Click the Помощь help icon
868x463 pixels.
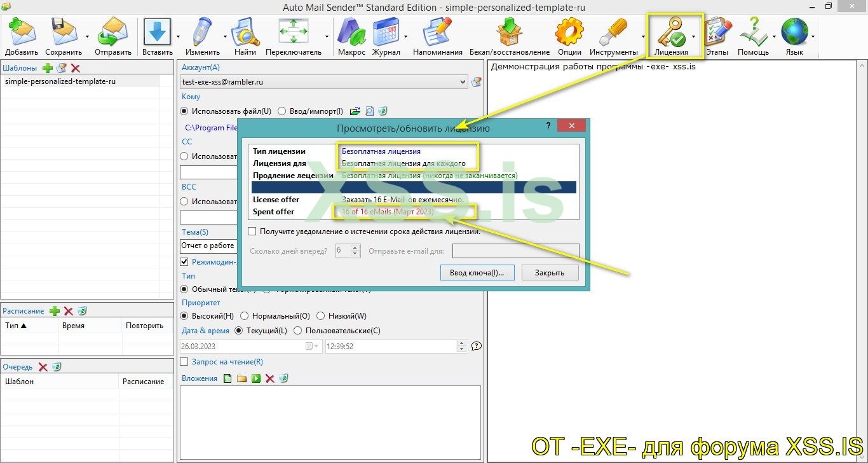(x=753, y=32)
